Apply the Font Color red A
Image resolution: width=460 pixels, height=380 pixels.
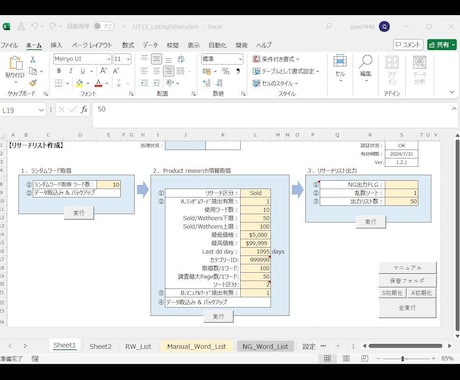pos(99,83)
